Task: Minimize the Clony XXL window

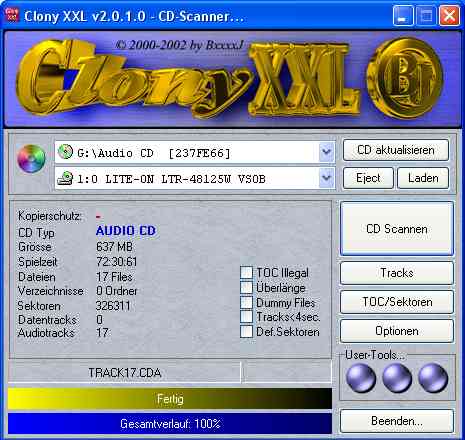Action: pos(403,15)
